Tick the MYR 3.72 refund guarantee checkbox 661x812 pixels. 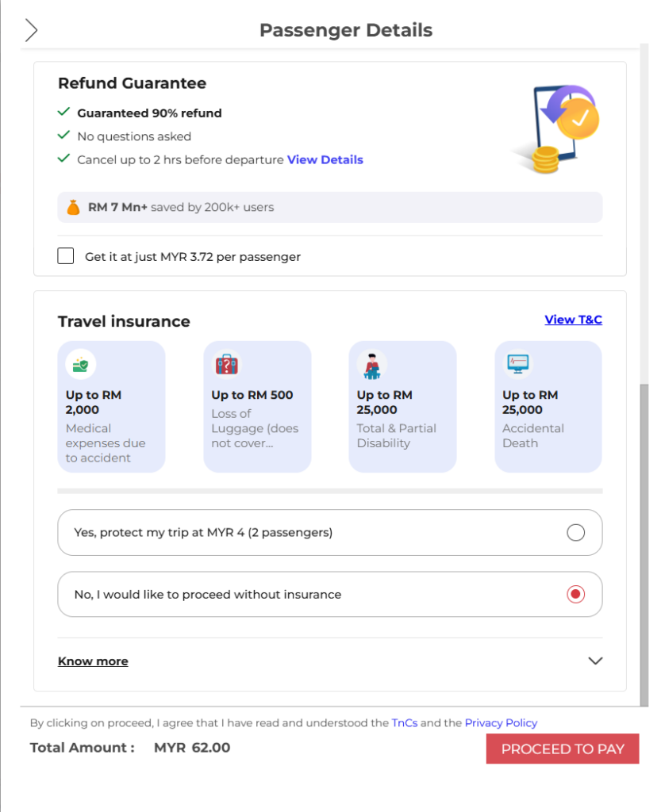(x=66, y=256)
